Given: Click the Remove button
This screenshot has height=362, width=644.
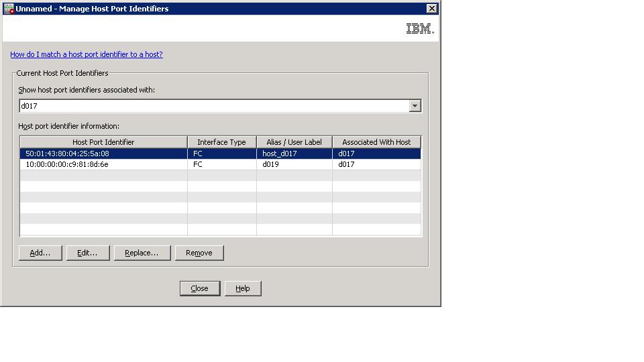Looking at the screenshot, I should point(199,253).
